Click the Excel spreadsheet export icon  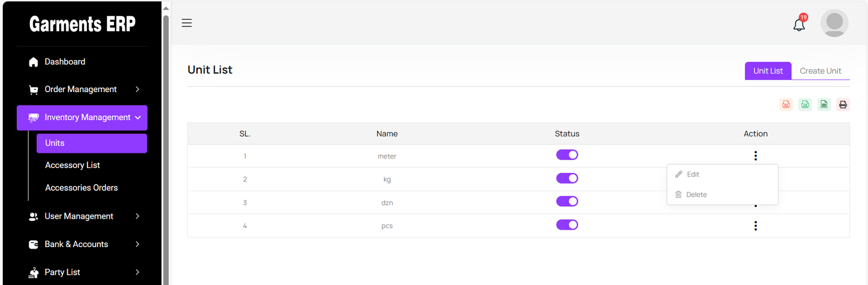pyautogui.click(x=824, y=105)
